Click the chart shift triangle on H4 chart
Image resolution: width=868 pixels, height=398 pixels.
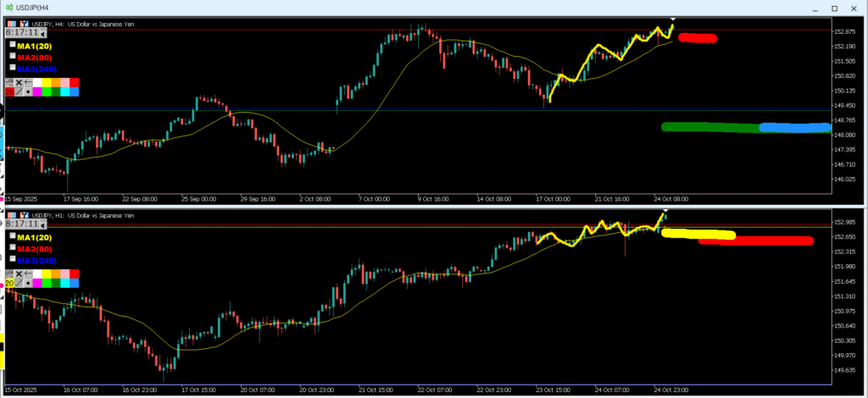(673, 19)
